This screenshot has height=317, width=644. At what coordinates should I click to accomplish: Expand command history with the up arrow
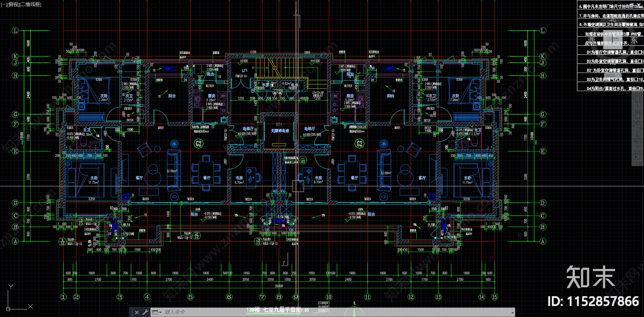pyautogui.click(x=512, y=312)
